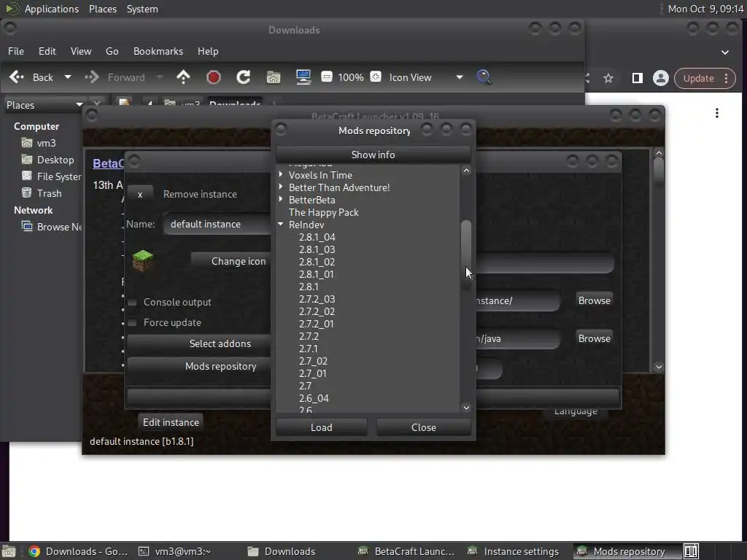Image resolution: width=747 pixels, height=560 pixels.
Task: Open Back history dropdown arrow
Action: coord(68,77)
